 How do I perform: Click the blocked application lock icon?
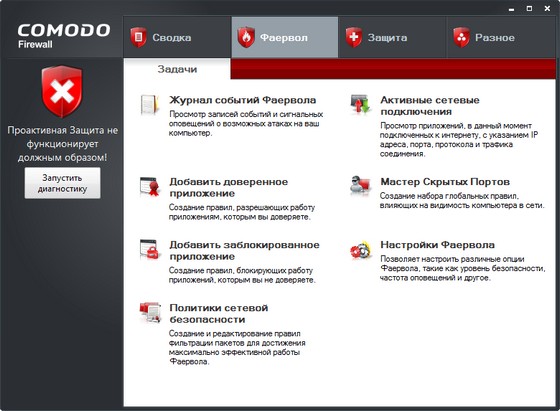tap(150, 249)
